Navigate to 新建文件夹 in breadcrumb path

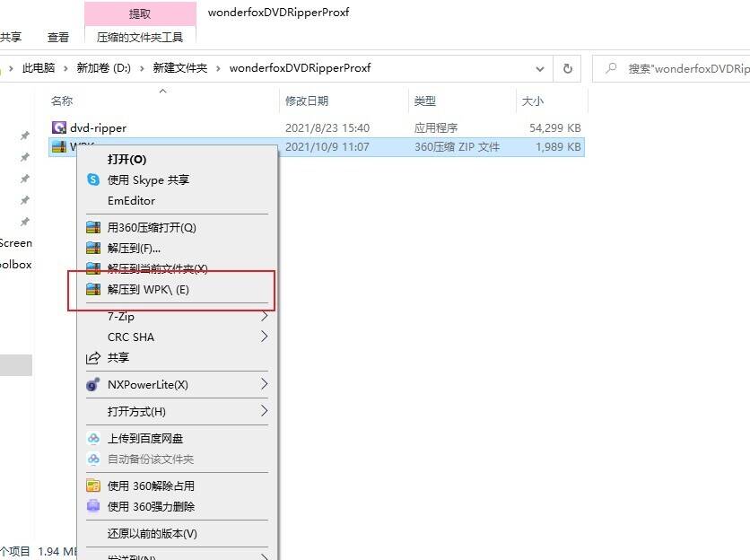[179, 68]
